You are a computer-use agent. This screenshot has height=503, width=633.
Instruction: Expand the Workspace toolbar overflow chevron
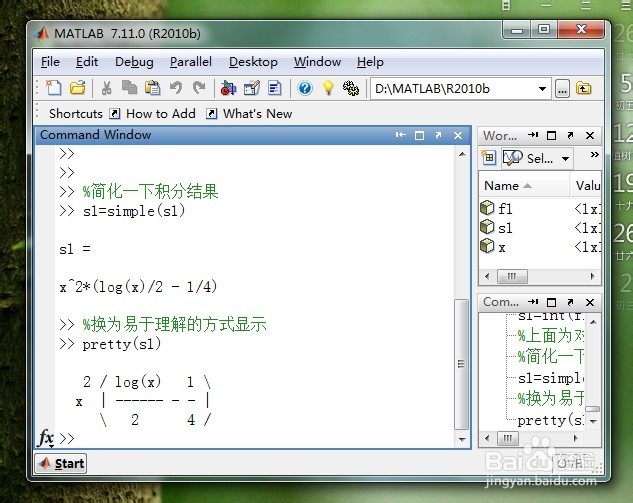594,155
